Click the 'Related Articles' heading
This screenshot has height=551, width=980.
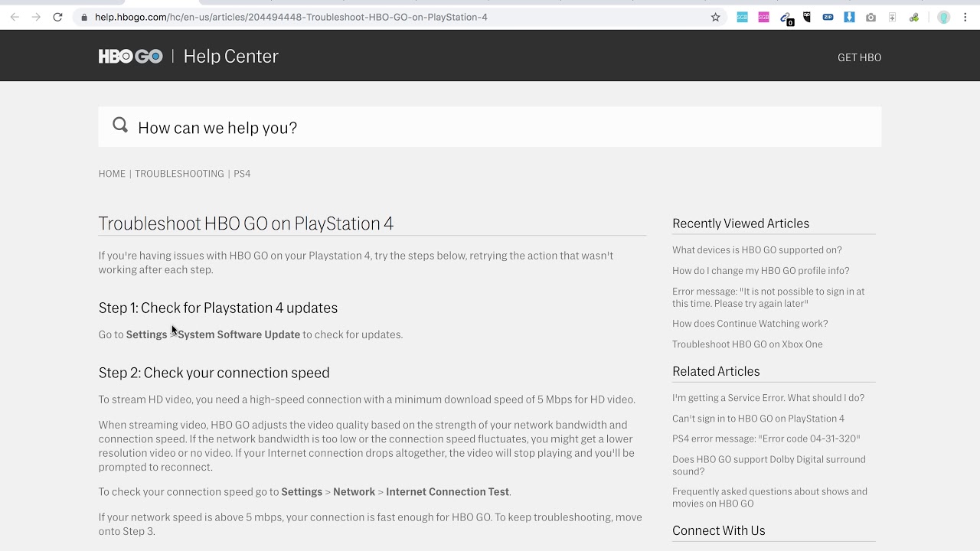(716, 371)
